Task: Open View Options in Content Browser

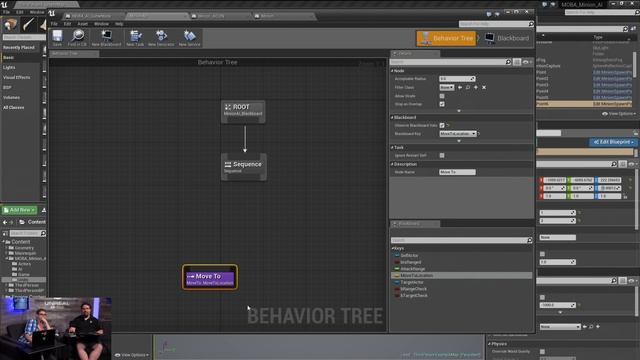Action: (x=132, y=355)
